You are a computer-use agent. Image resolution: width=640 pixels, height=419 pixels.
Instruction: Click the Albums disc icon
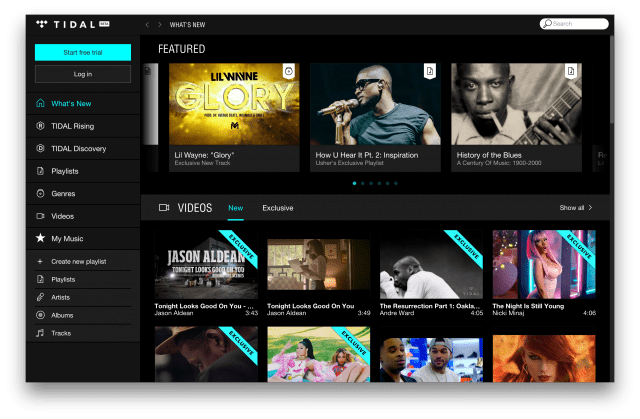(x=40, y=315)
